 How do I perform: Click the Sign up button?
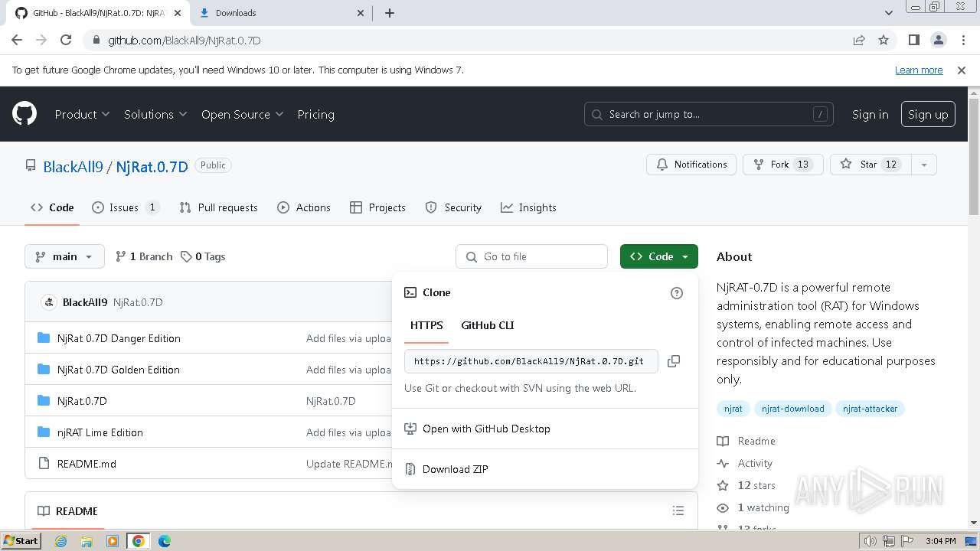[928, 114]
